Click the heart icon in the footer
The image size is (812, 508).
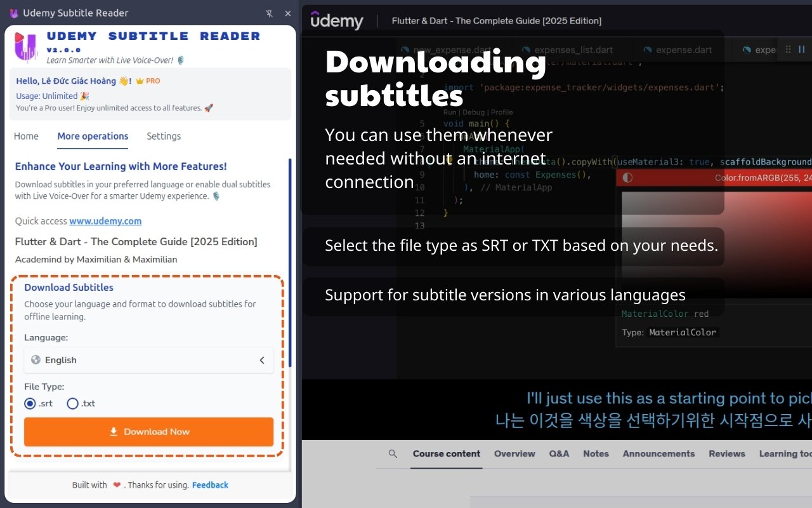point(117,485)
